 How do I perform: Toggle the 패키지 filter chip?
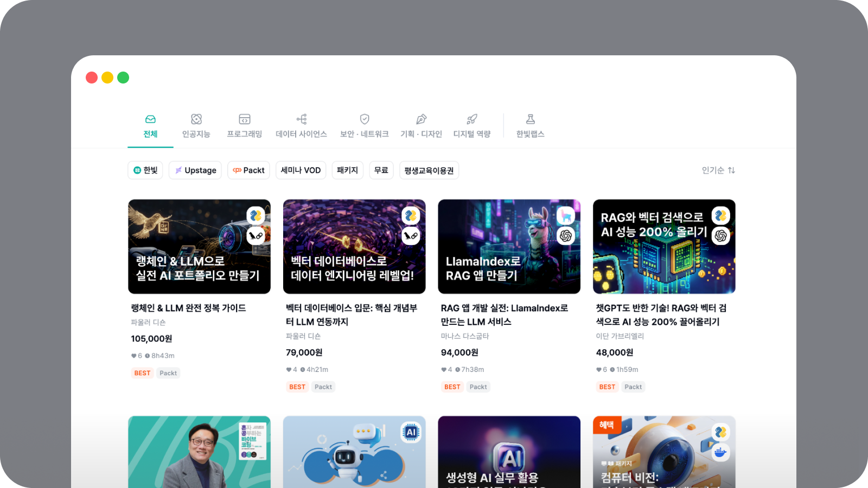[x=347, y=170]
